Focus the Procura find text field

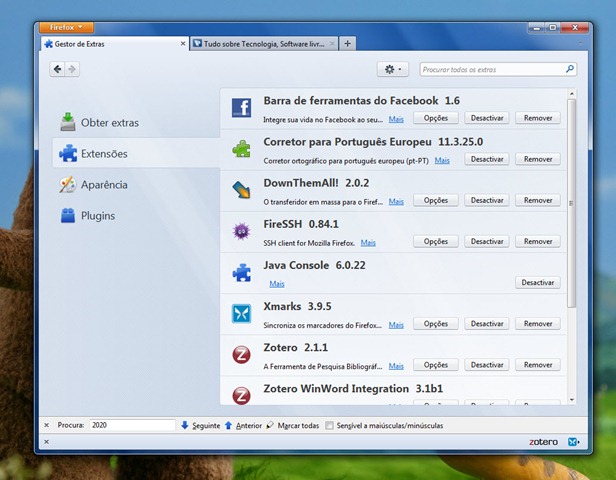click(x=132, y=425)
